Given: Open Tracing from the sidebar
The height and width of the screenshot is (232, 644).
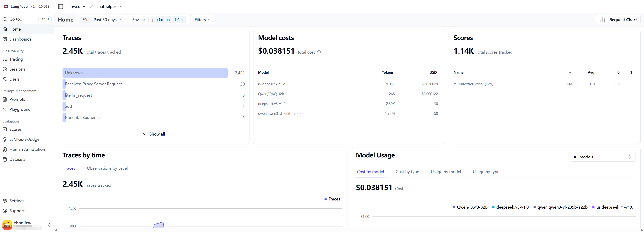Looking at the screenshot, I should tap(16, 59).
